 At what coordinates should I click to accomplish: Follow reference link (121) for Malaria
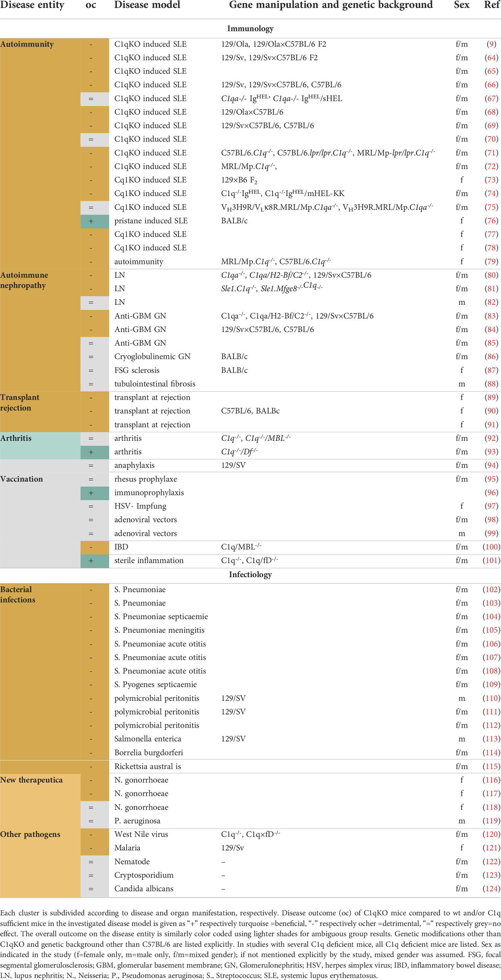[491, 848]
